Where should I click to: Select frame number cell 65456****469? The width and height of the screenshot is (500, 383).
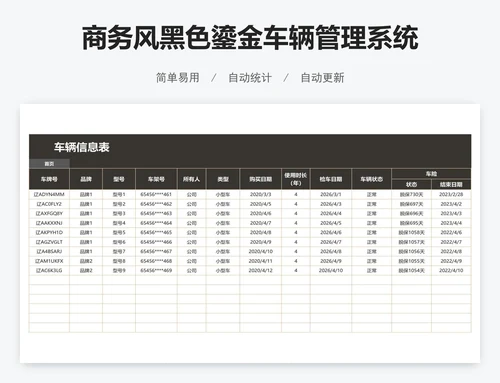[156, 270]
